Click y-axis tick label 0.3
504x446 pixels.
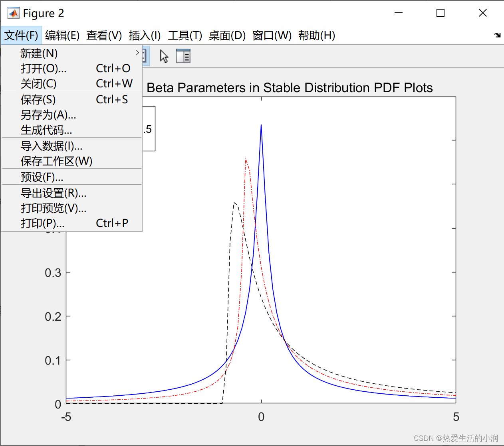coord(53,273)
